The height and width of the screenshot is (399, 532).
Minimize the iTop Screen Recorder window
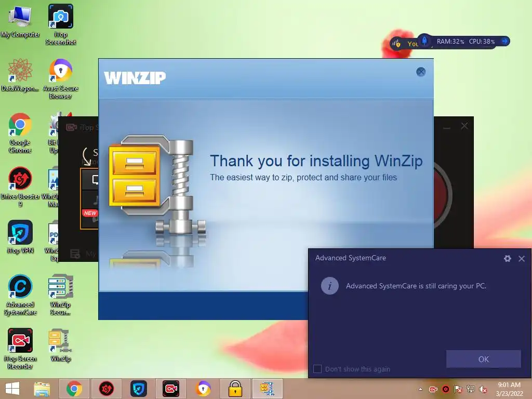tap(447, 128)
